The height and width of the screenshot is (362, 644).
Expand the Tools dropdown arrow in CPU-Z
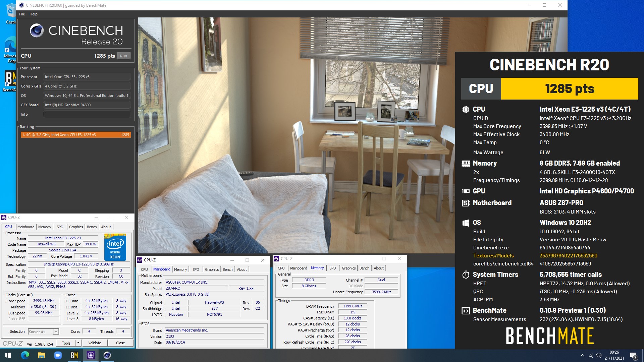click(78, 343)
